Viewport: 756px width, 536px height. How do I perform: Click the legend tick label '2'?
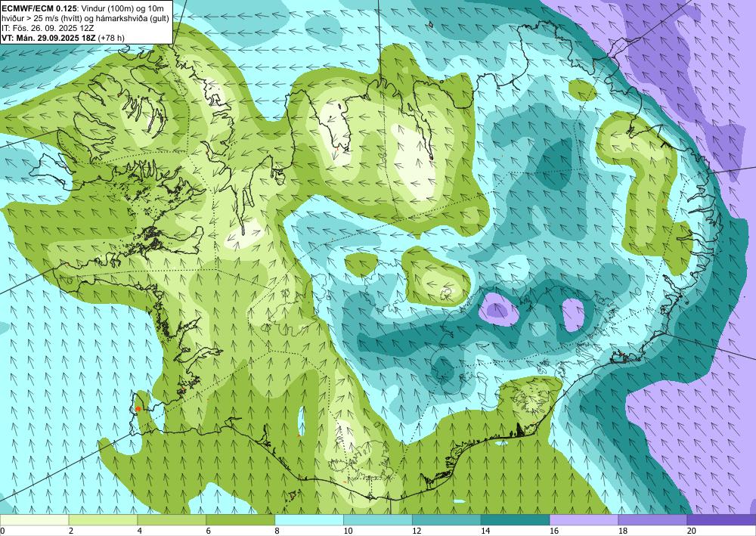pos(71,531)
